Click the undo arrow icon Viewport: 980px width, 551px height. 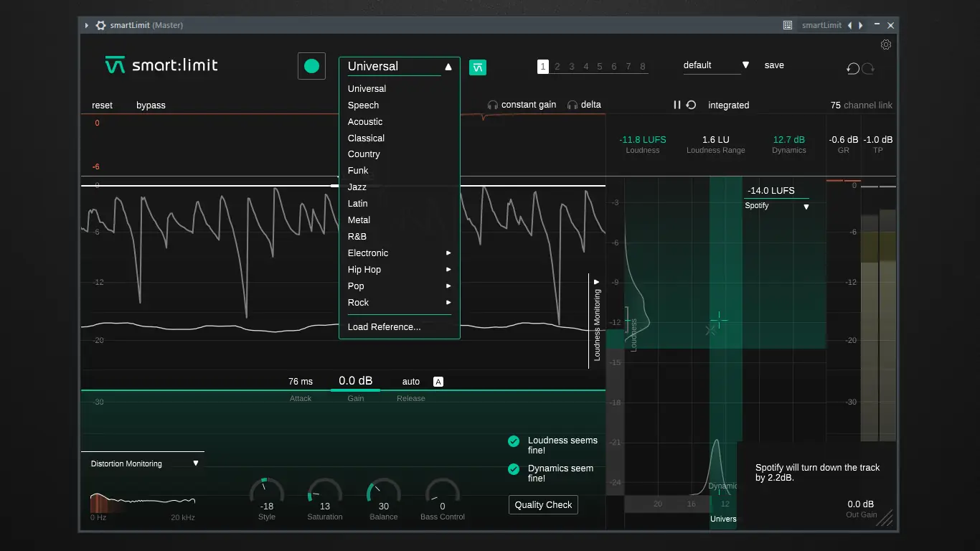[853, 68]
